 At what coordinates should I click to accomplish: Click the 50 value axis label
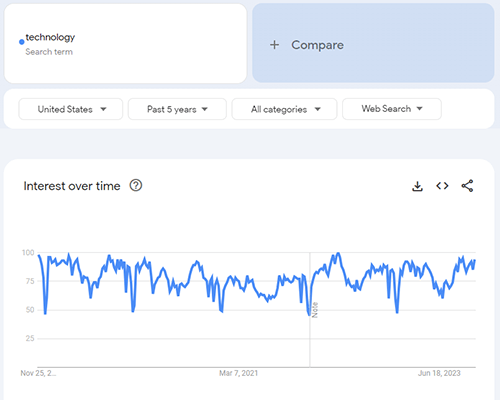click(30, 310)
